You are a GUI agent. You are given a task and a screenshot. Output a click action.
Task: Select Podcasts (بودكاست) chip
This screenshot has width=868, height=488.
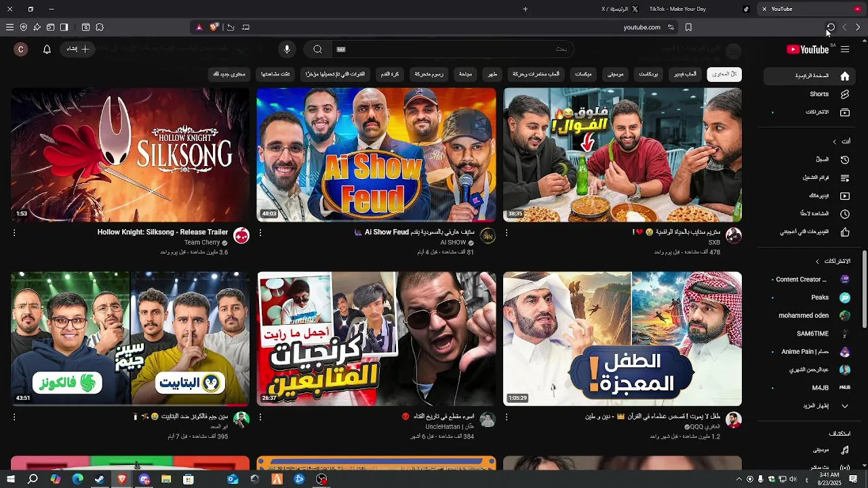click(648, 74)
